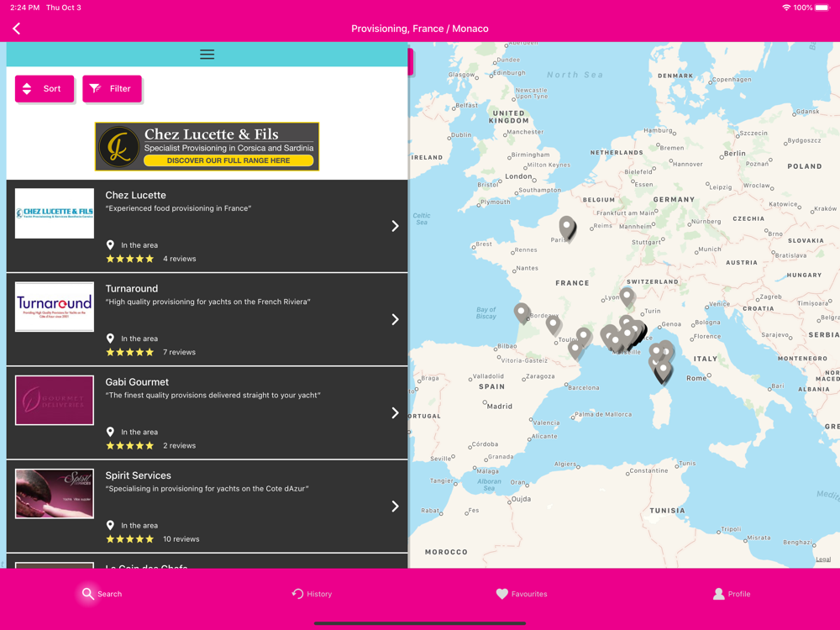Tap Chez Lucette location pin icon
The image size is (840, 630).
(x=110, y=244)
